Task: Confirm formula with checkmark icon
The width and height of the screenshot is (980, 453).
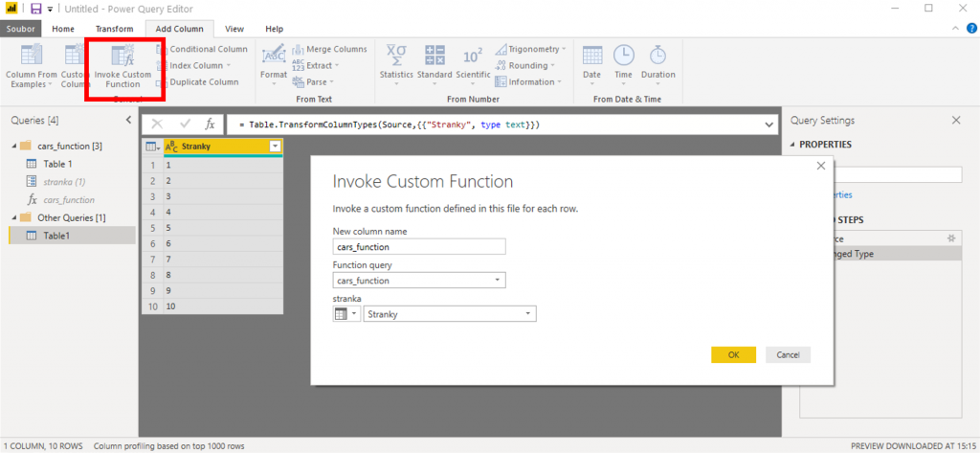Action: 185,124
